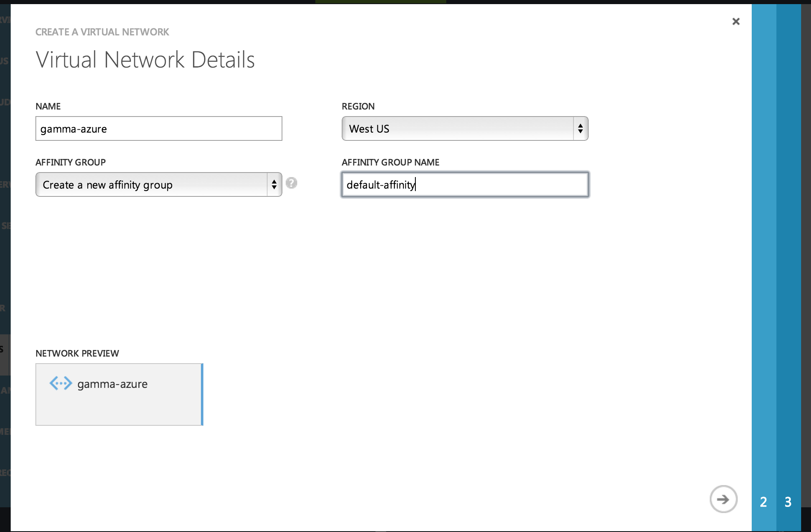This screenshot has height=532, width=811.
Task: Open the Region dropdown showing West US
Action: (x=457, y=129)
